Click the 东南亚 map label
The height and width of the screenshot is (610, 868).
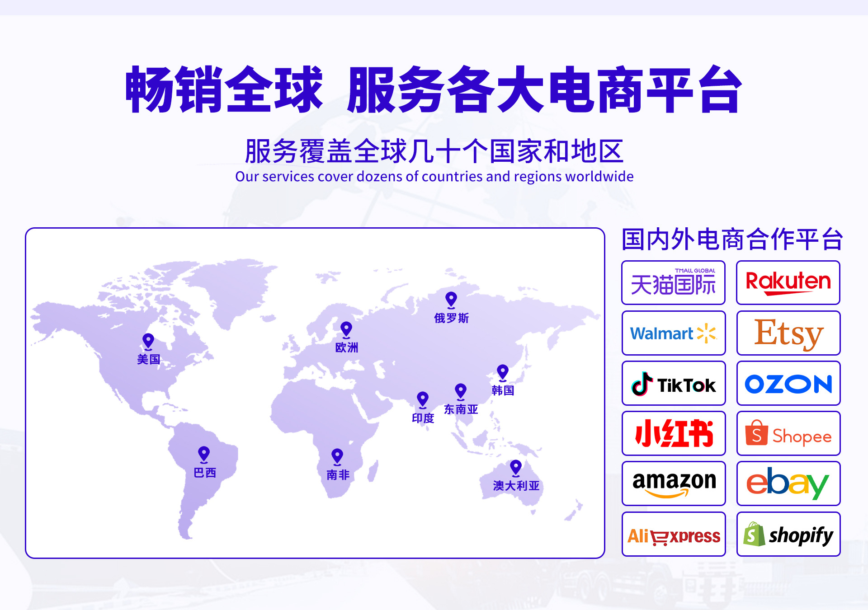(461, 409)
